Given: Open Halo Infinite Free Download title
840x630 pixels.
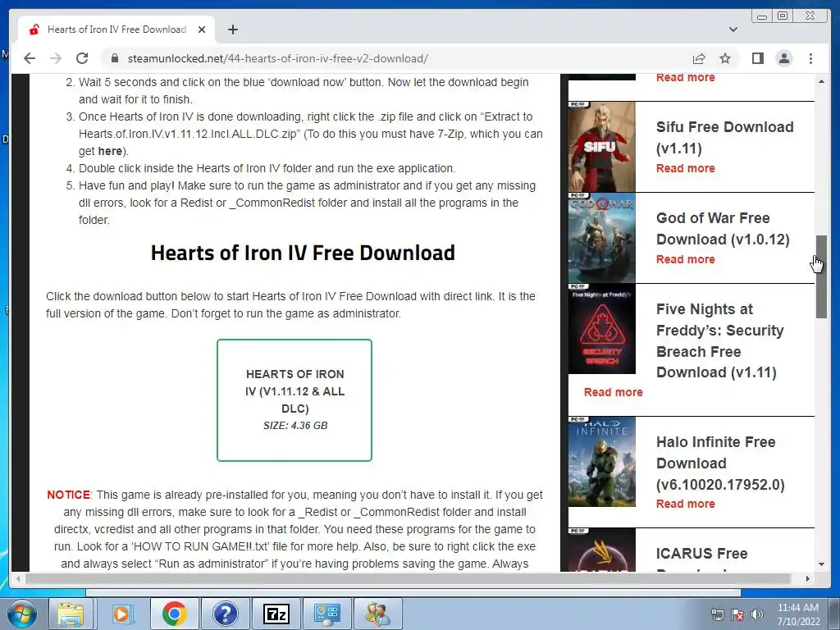Looking at the screenshot, I should [720, 463].
